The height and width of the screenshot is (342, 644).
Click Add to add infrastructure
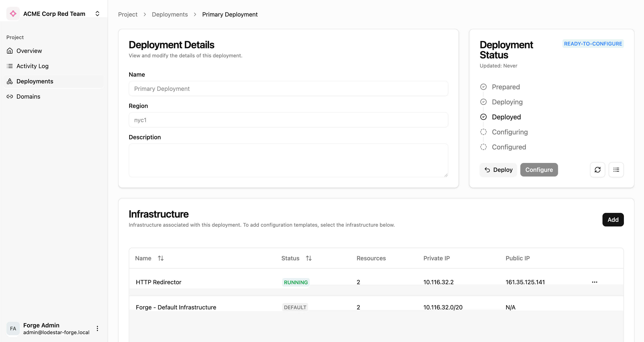click(x=613, y=220)
